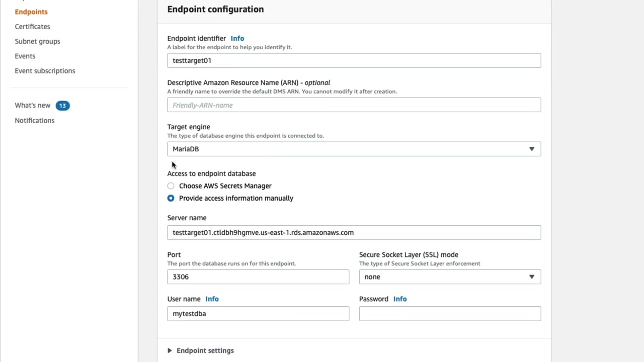
Task: Open the Target engine dropdown arrow
Action: click(x=531, y=149)
